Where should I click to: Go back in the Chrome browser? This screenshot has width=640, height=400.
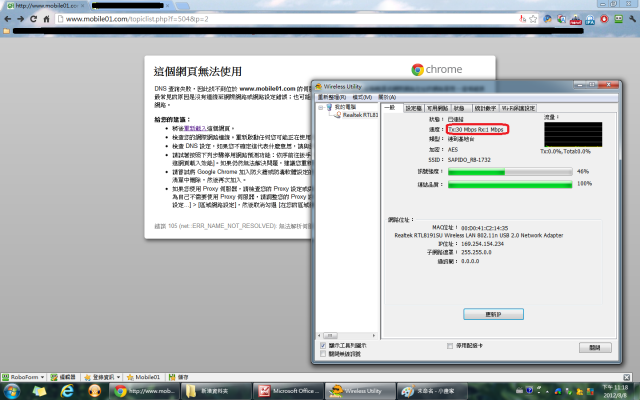(7, 19)
